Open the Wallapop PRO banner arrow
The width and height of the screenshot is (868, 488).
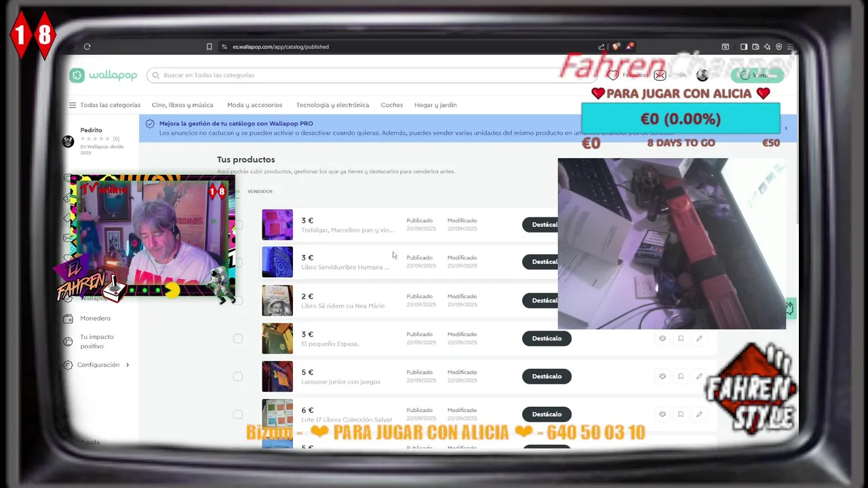[786, 128]
